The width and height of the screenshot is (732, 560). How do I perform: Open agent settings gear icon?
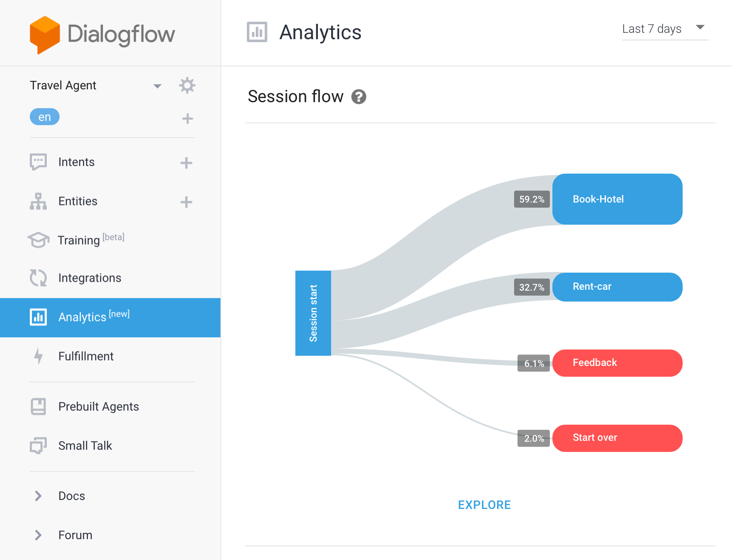[187, 86]
